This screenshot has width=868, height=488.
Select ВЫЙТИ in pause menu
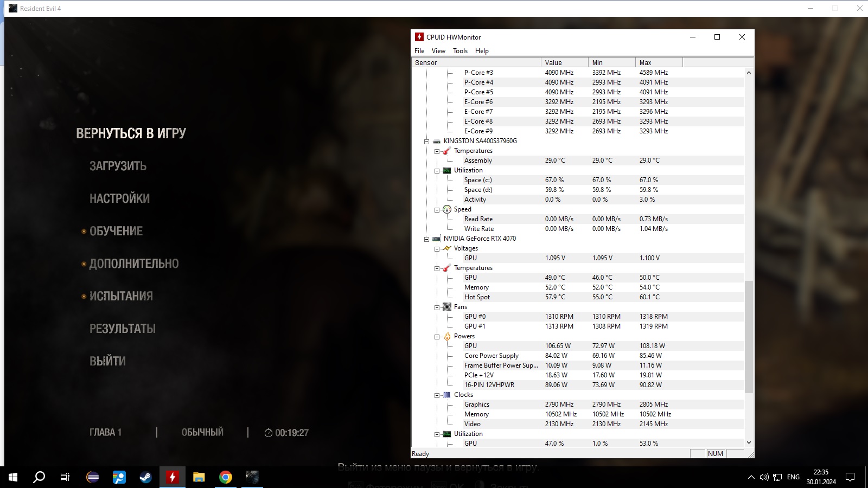pos(107,361)
